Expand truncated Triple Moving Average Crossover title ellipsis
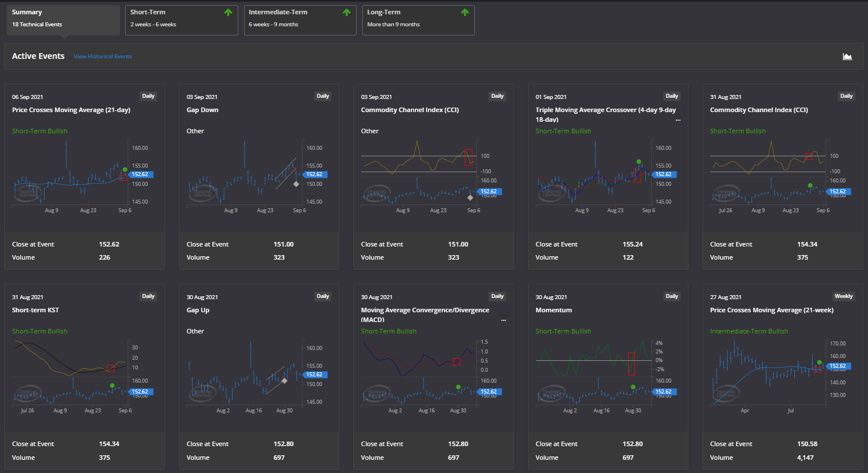 [678, 120]
